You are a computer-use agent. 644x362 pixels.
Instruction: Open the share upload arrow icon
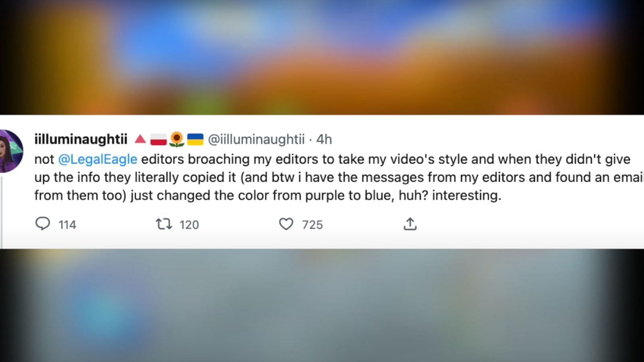(410, 224)
